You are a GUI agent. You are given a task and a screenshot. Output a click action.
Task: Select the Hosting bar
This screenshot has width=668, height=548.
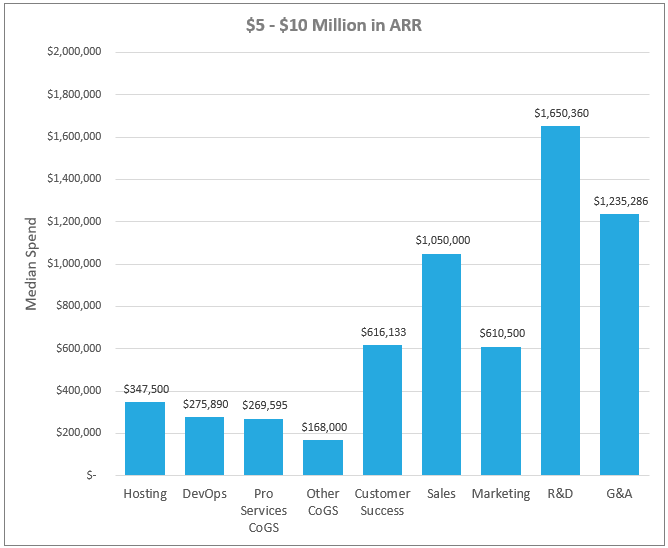pos(145,438)
